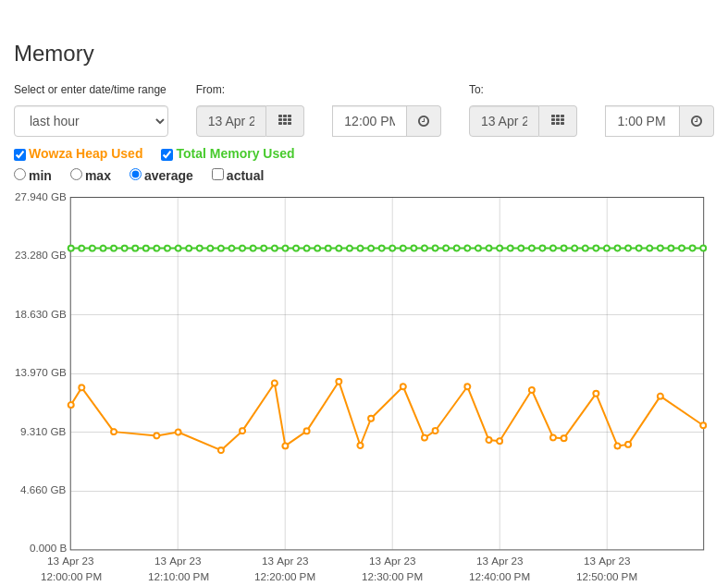
Task: Click the From time field 12:00 PM
Action: 370,121
